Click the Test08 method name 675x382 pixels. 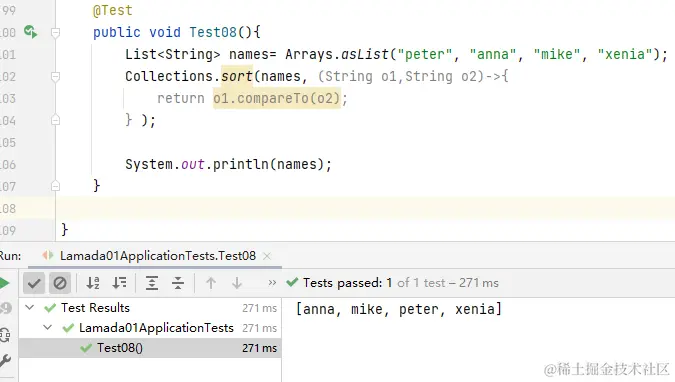point(213,32)
